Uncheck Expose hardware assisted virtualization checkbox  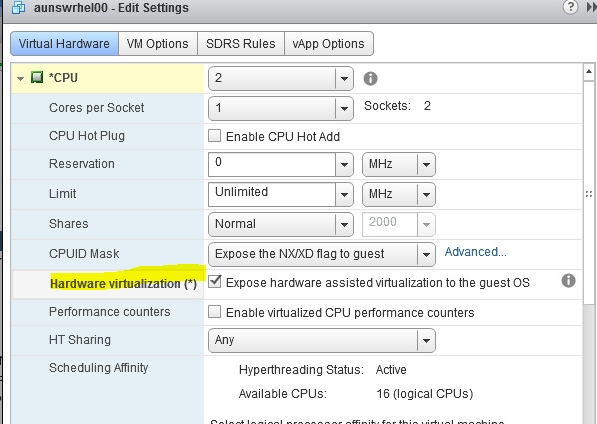click(x=214, y=282)
